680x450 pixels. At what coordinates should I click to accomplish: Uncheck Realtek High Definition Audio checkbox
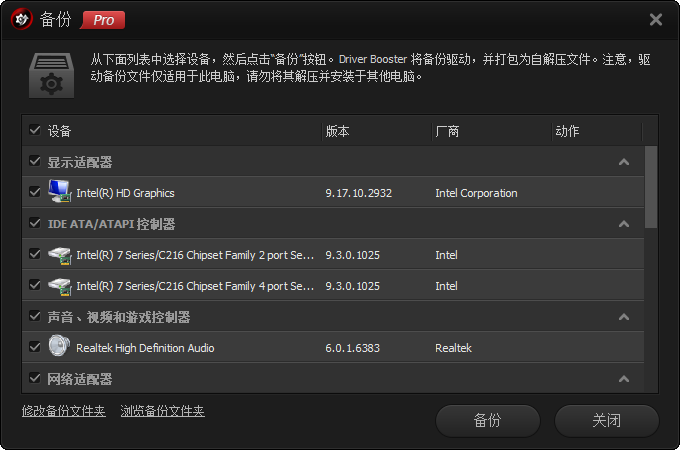point(35,347)
